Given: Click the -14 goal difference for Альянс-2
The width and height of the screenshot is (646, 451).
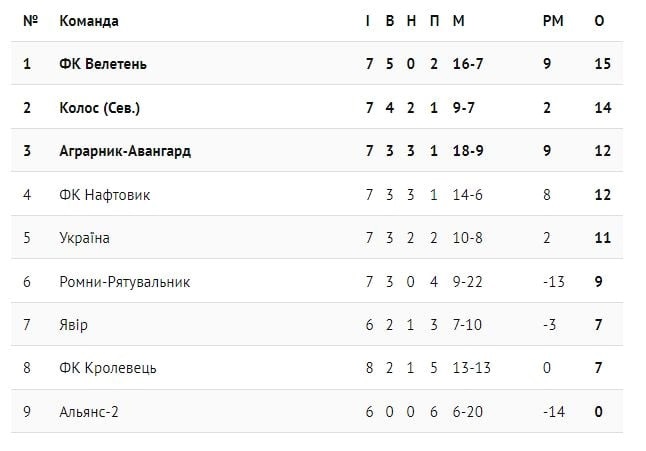Looking at the screenshot, I should pyautogui.click(x=554, y=411).
